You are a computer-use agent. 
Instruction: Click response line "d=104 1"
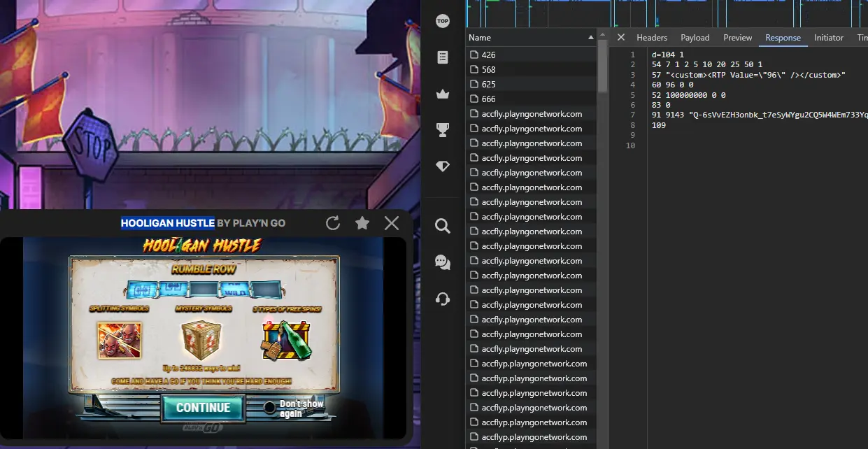(667, 55)
